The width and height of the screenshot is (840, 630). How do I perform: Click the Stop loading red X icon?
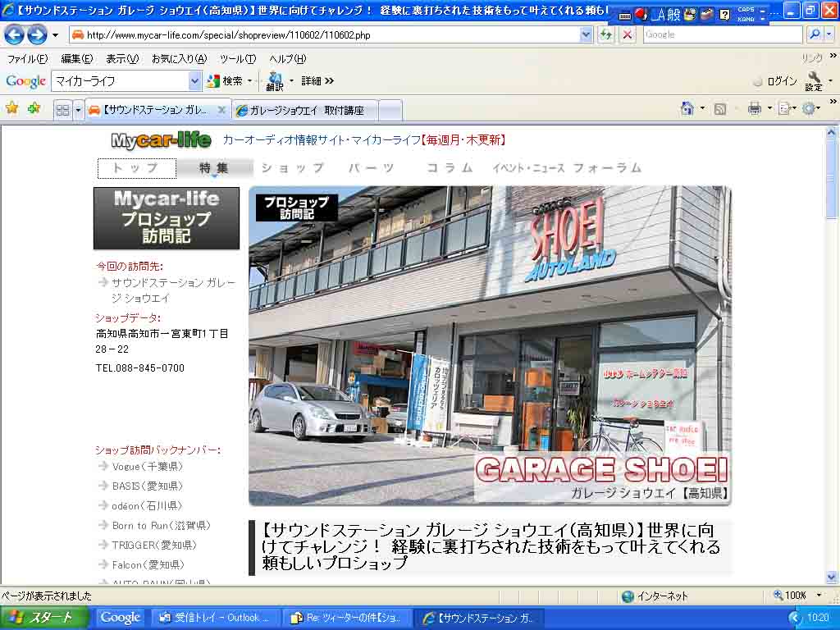[628, 34]
